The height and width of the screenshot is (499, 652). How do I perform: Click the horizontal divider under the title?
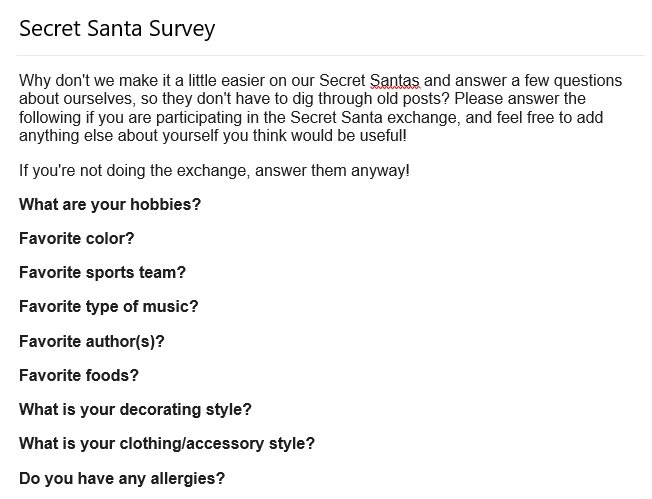(331, 55)
